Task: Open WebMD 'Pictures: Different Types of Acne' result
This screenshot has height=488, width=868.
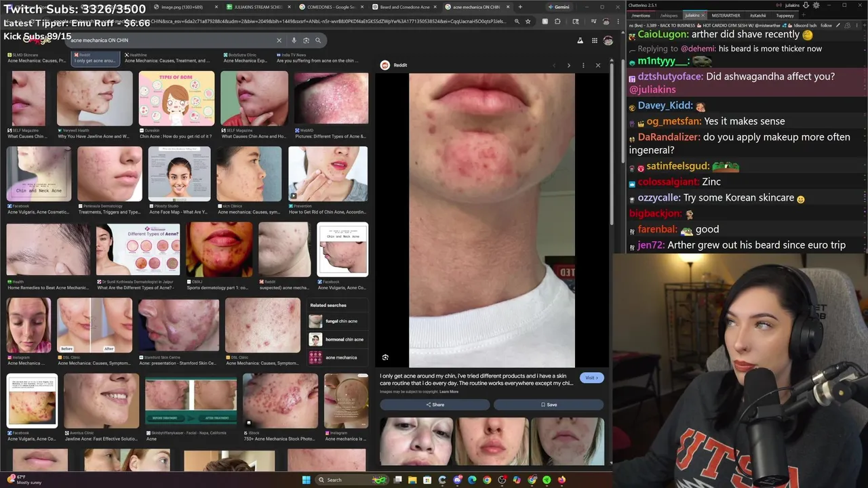Action: [331, 106]
